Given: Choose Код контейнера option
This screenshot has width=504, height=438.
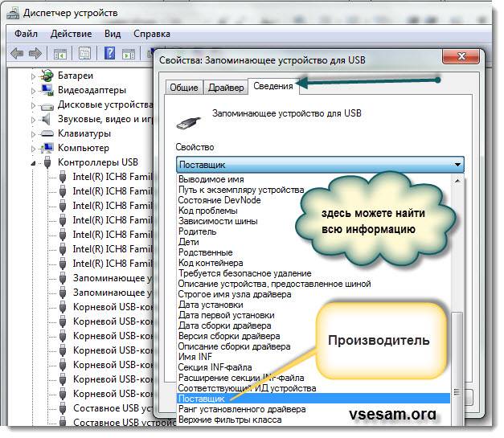Looking at the screenshot, I should coord(211,263).
